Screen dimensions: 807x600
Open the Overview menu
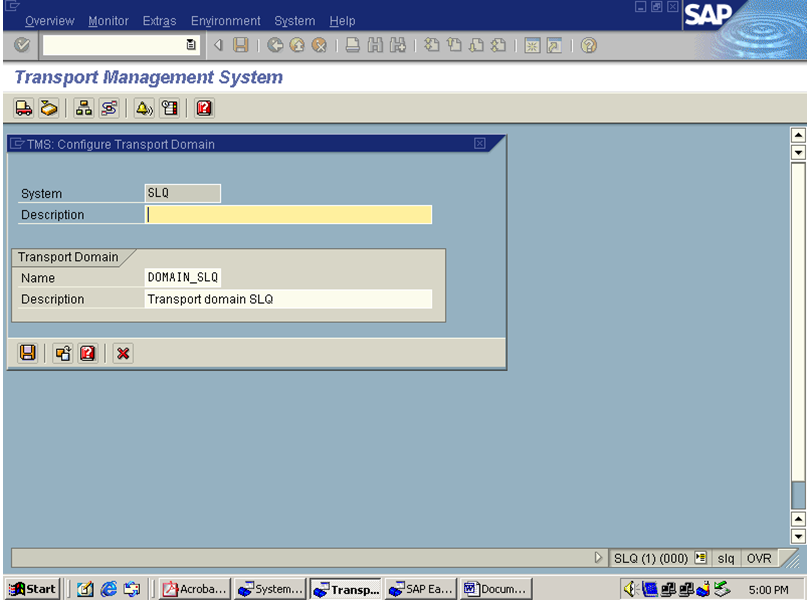[x=49, y=21]
